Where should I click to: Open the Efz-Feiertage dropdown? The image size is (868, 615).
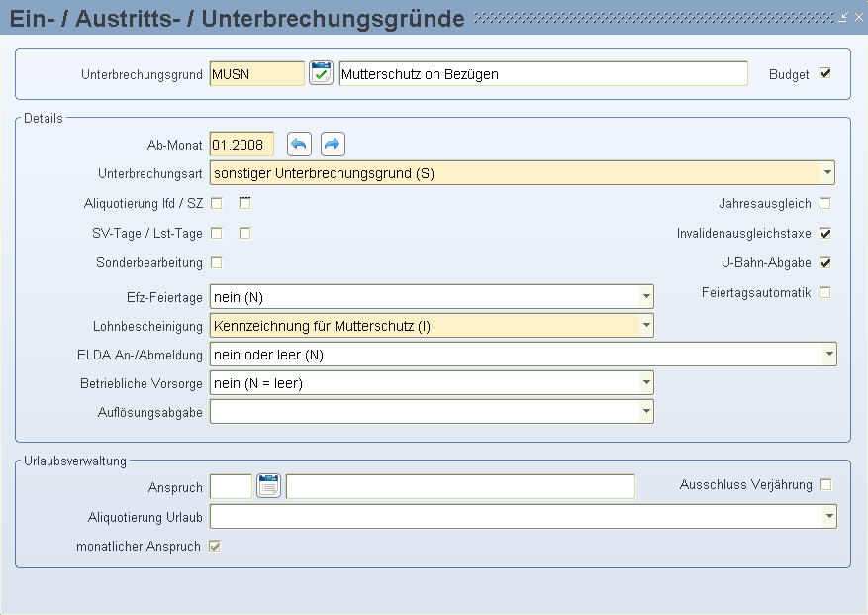[x=646, y=296]
